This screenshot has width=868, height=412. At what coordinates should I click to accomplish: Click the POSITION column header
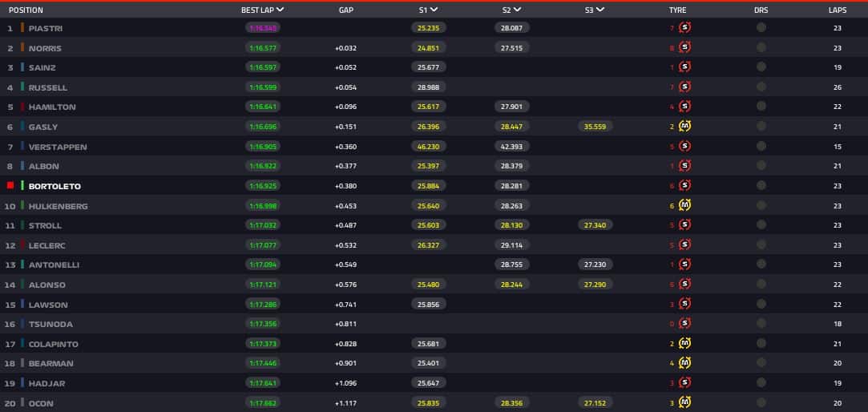point(26,10)
